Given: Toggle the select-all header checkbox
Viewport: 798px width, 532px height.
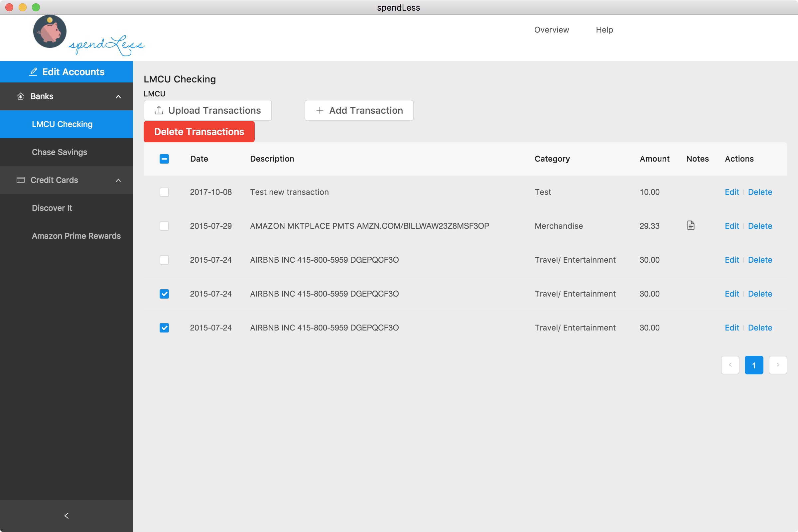Looking at the screenshot, I should tap(164, 159).
